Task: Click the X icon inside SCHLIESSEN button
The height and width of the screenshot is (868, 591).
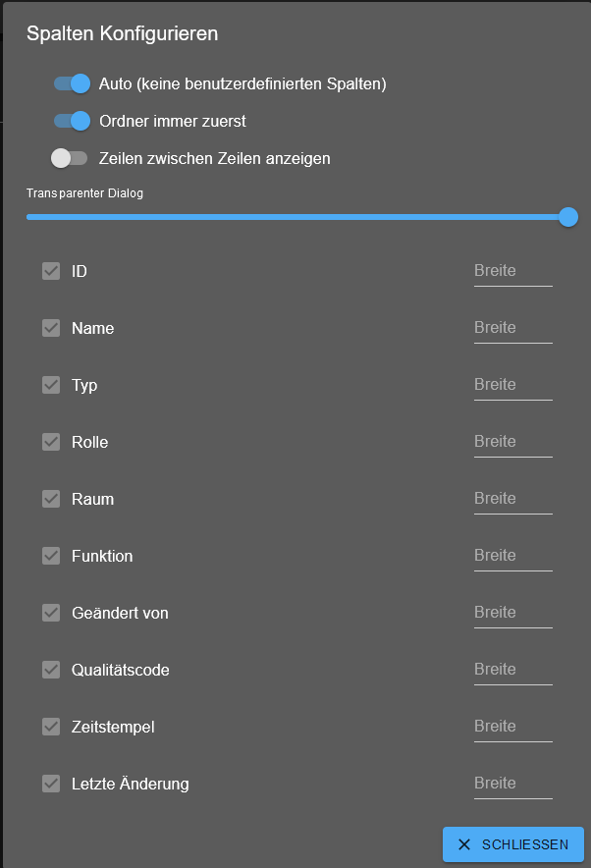Action: click(x=463, y=843)
